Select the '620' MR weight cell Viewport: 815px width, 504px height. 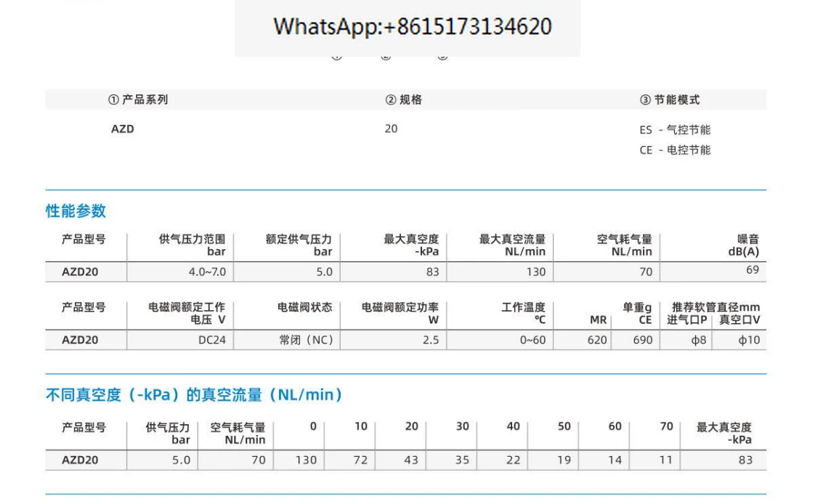[597, 340]
